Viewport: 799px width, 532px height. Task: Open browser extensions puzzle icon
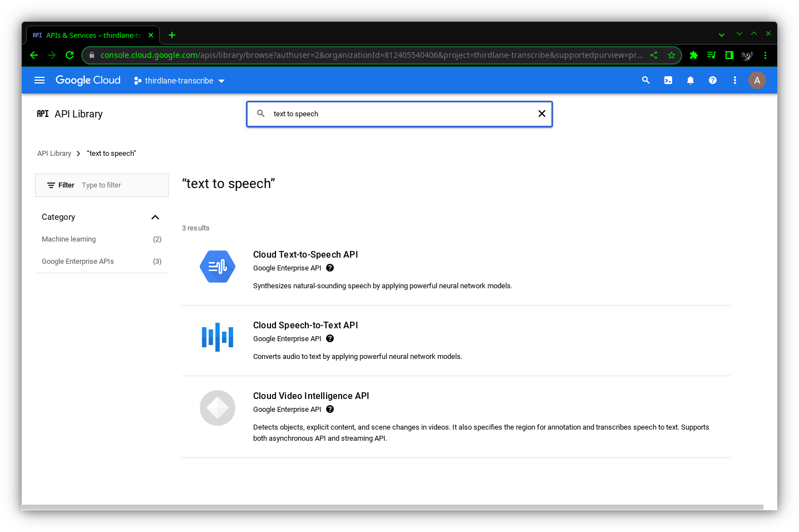[x=694, y=55]
